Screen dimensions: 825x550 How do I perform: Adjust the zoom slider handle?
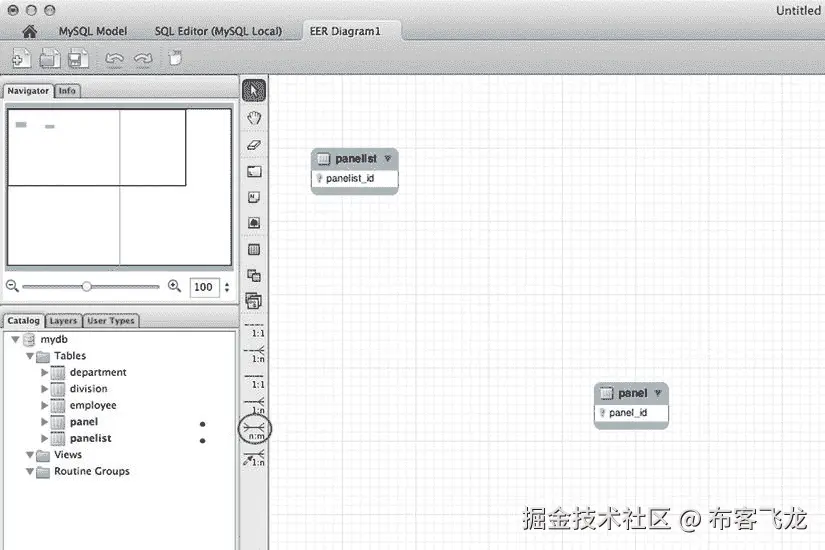coord(86,286)
